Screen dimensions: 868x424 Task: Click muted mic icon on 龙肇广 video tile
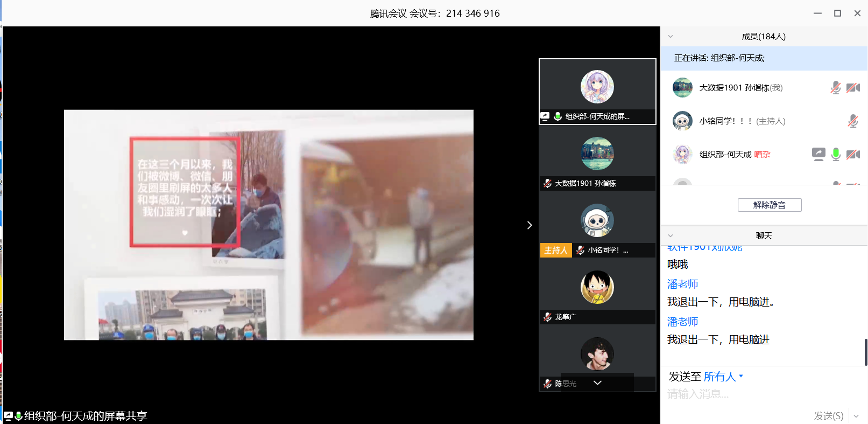pos(547,317)
